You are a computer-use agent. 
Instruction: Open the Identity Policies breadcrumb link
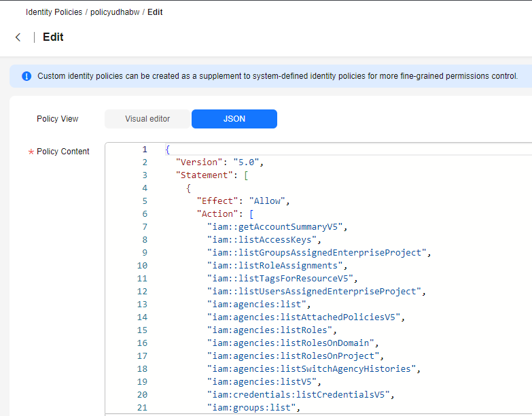tap(54, 12)
